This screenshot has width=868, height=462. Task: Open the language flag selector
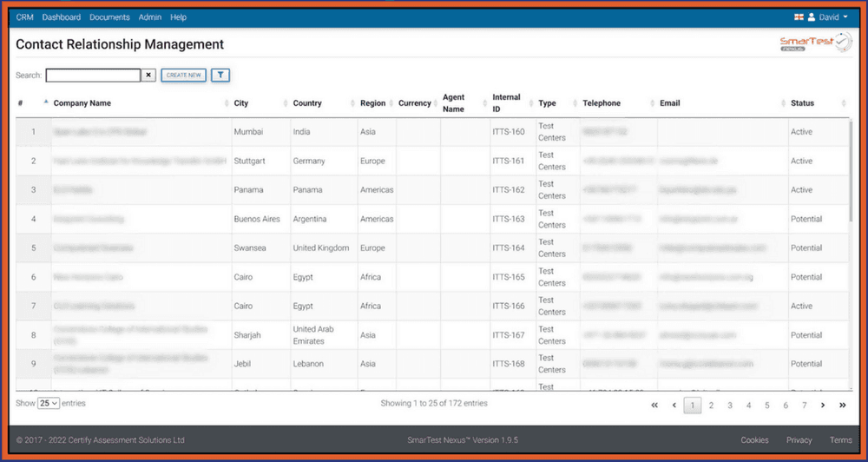[x=799, y=17]
